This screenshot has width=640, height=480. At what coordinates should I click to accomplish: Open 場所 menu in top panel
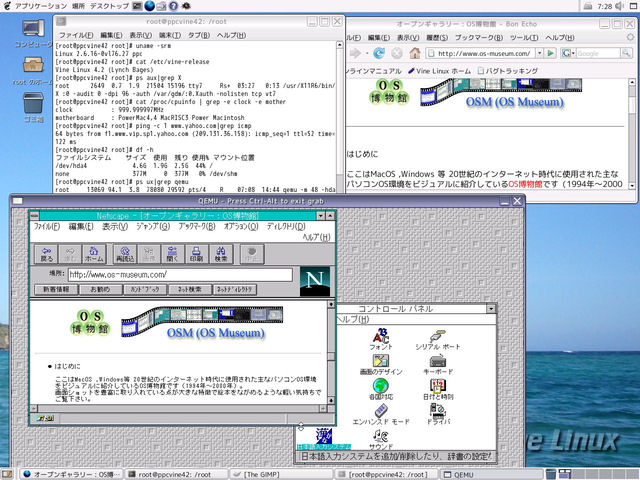(78, 6)
